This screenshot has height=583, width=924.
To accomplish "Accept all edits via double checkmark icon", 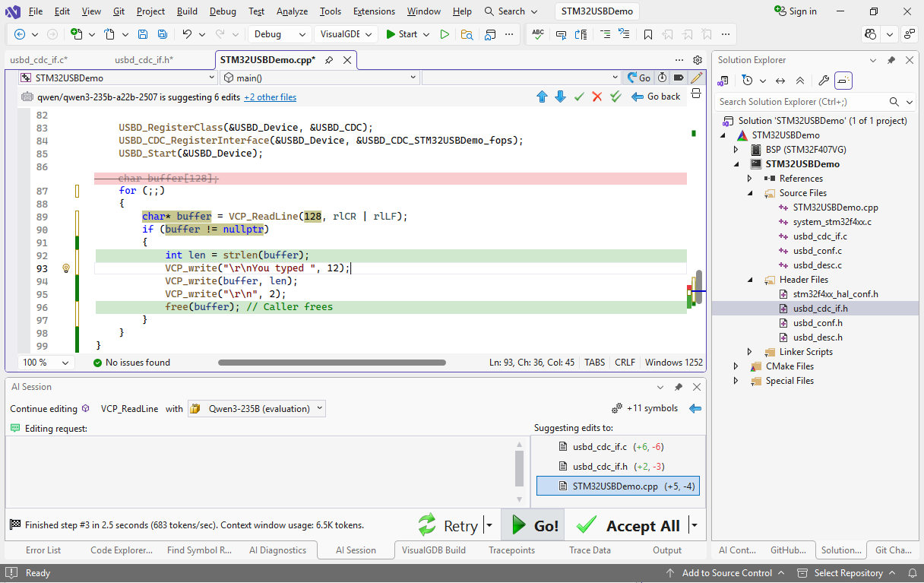I will [x=615, y=97].
